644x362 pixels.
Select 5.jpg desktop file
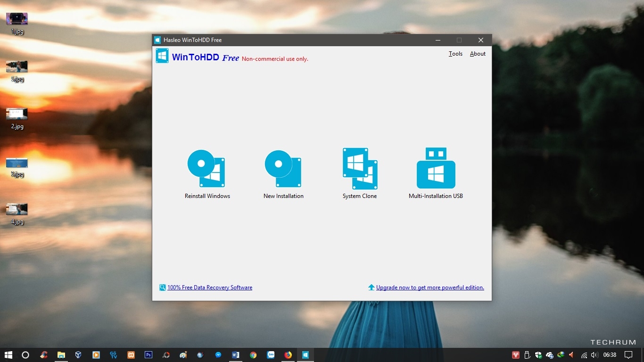coord(17,72)
